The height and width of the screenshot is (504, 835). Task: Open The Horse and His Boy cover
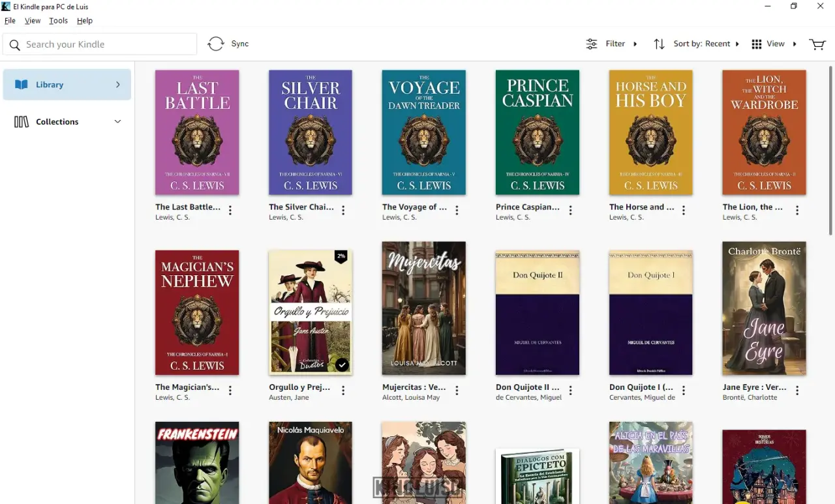click(651, 132)
